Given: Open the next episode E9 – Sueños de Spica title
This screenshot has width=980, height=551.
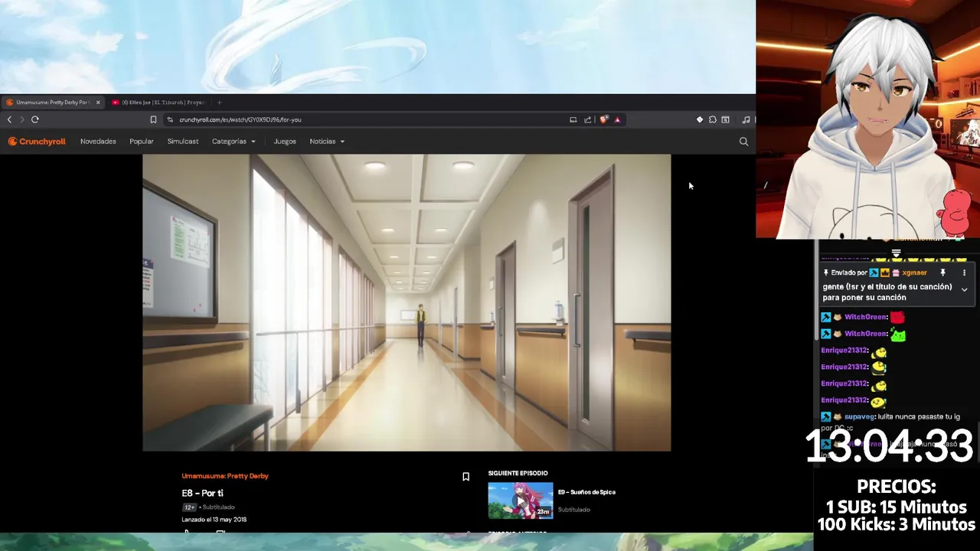Looking at the screenshot, I should 586,492.
